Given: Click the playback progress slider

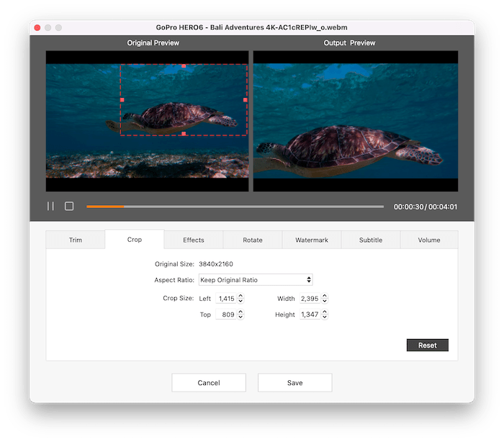Looking at the screenshot, I should pyautogui.click(x=235, y=207).
